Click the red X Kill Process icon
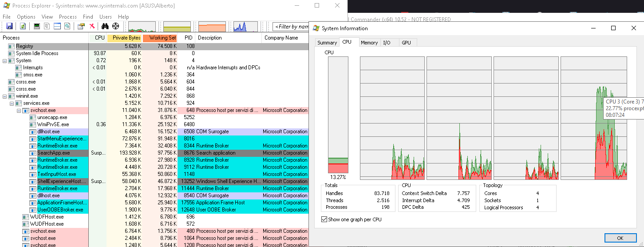Screen dimensions: 644x247 pyautogui.click(x=92, y=26)
